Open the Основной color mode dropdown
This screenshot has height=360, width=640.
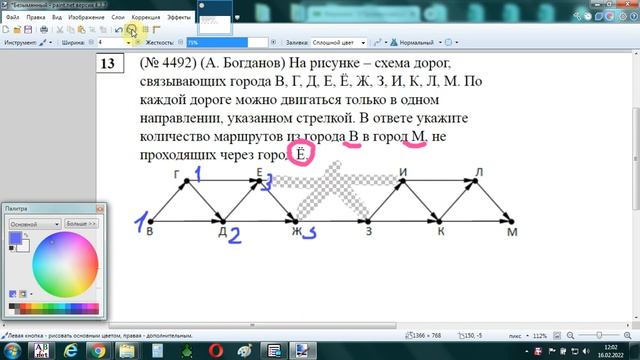[35, 224]
